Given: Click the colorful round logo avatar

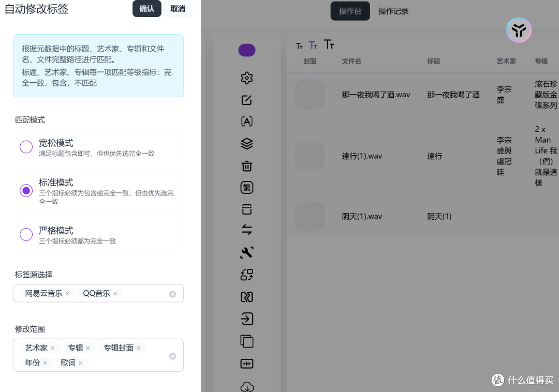Looking at the screenshot, I should [x=519, y=30].
